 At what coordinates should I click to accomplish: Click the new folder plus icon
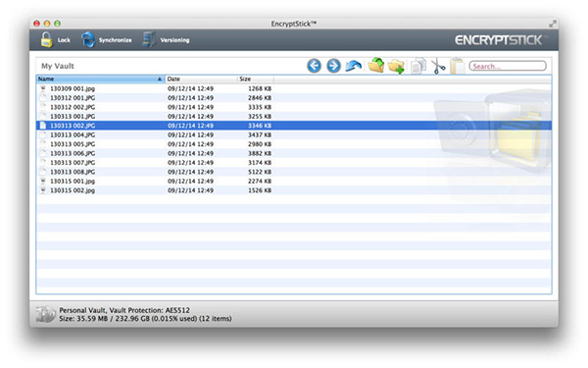pos(396,67)
